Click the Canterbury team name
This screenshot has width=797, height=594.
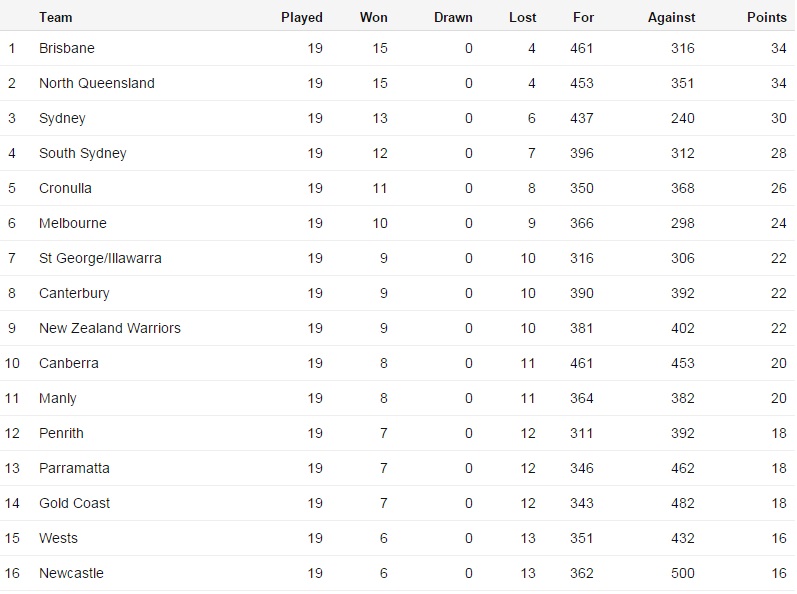coord(74,293)
